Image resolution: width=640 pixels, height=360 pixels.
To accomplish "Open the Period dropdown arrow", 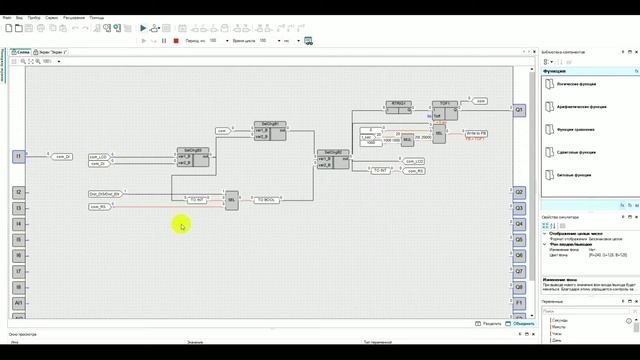I will point(227,41).
